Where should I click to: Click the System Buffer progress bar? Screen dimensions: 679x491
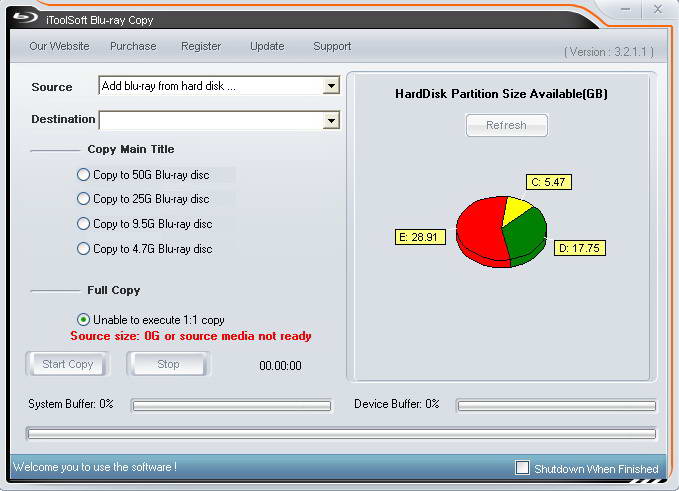coord(232,406)
